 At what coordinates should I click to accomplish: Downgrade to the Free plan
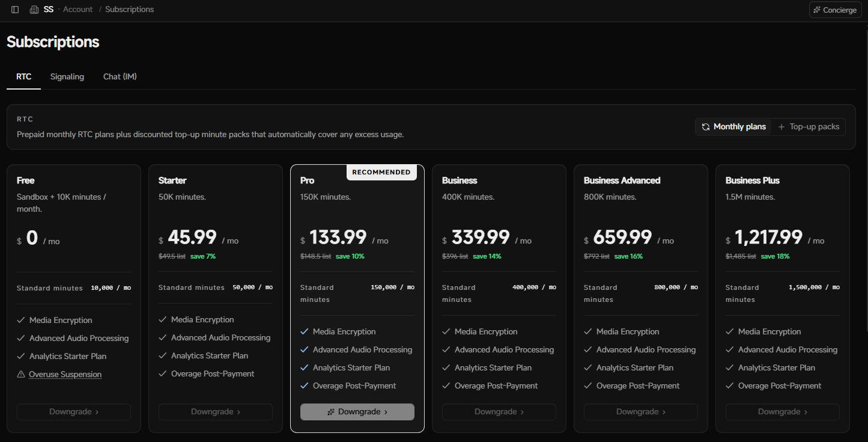pos(74,412)
